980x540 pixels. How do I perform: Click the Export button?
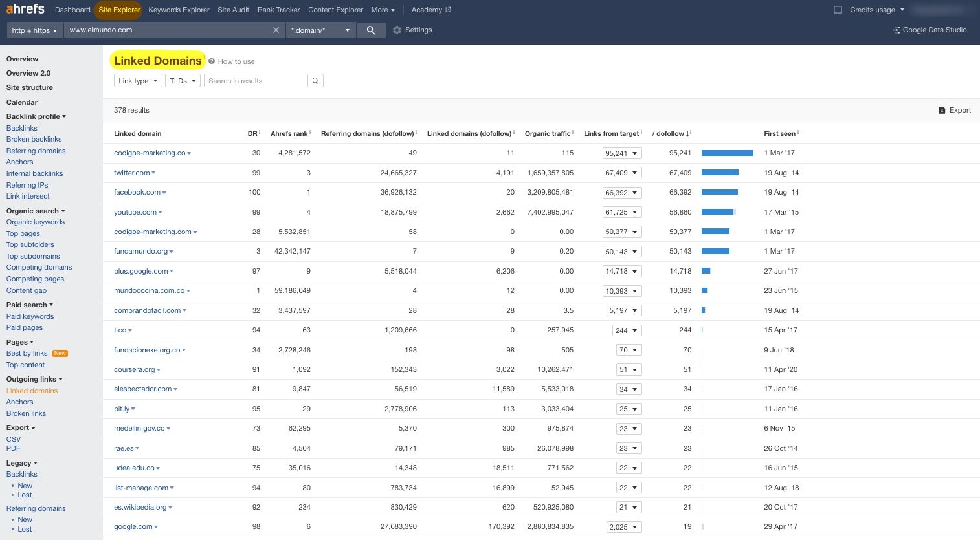(x=955, y=111)
